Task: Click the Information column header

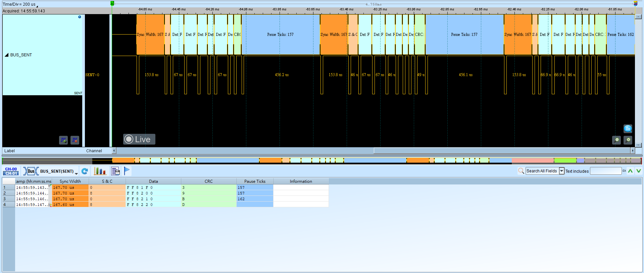Action: point(301,181)
